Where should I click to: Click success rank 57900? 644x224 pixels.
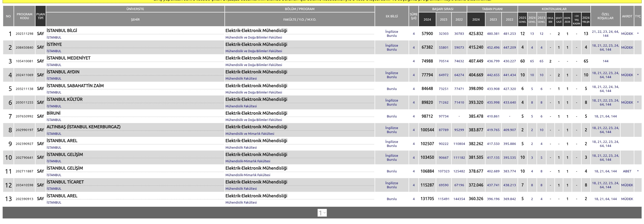coord(427,34)
